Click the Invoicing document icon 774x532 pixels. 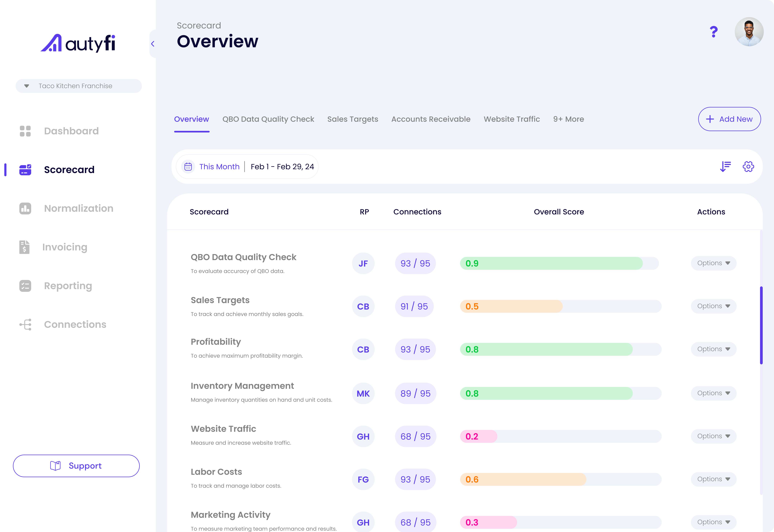pyautogui.click(x=24, y=247)
